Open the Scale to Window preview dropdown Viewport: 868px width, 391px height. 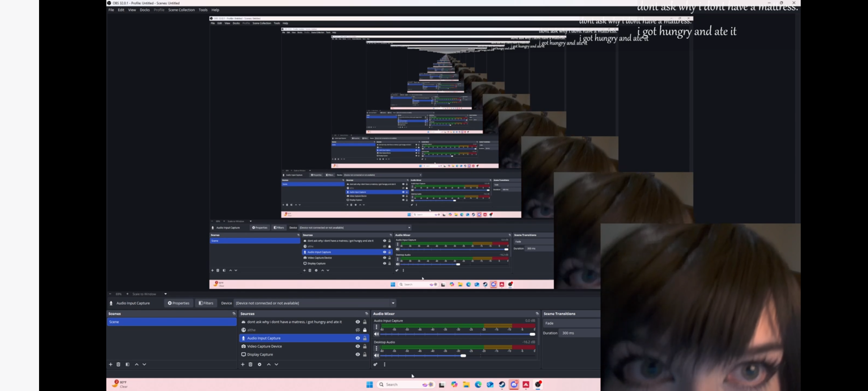point(165,294)
